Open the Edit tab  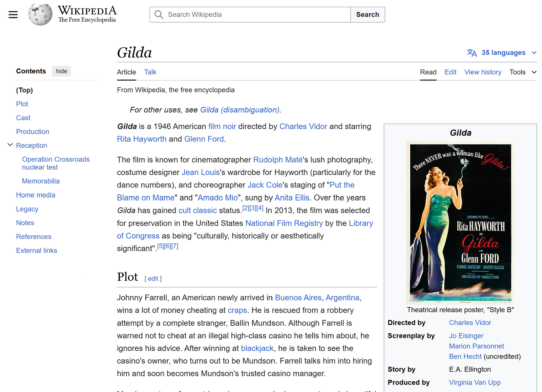click(x=450, y=72)
